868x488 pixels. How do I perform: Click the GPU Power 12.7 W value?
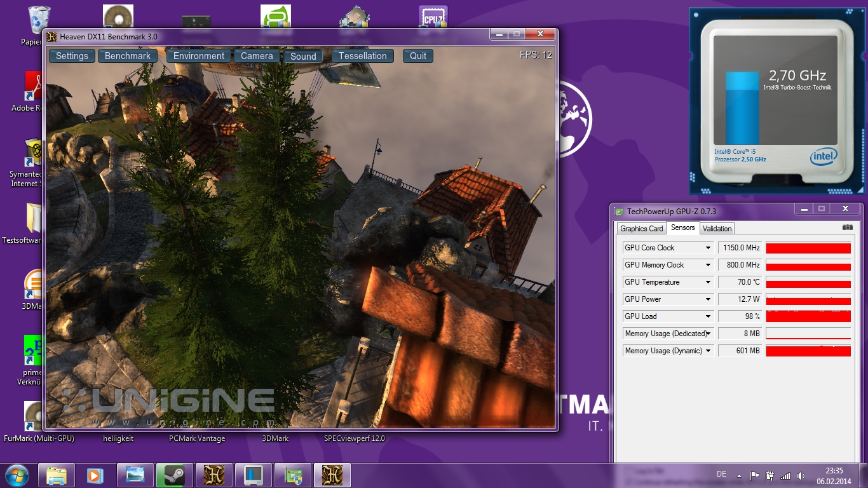(740, 299)
